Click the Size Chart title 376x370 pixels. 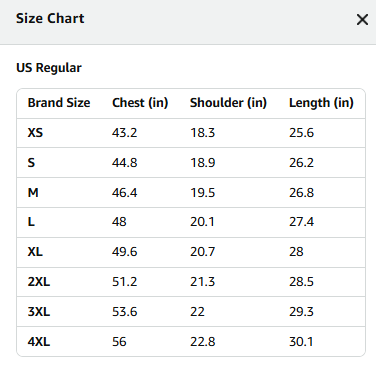point(50,18)
